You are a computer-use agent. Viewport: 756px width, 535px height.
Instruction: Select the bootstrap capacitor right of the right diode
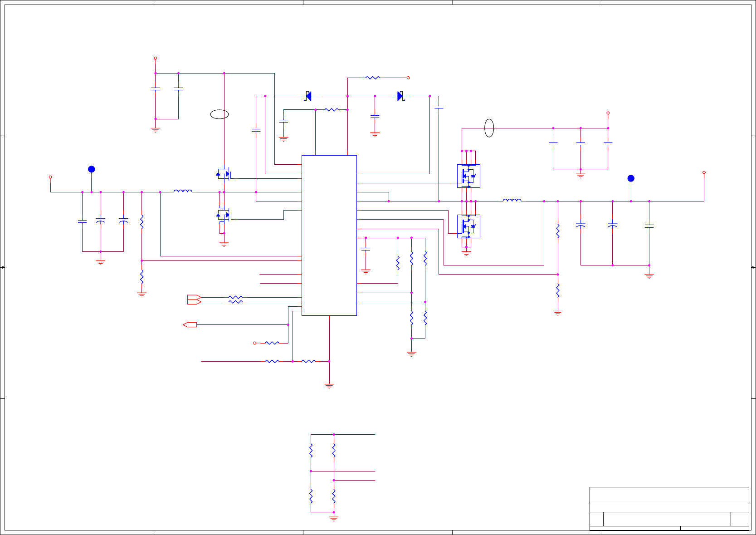tap(439, 107)
